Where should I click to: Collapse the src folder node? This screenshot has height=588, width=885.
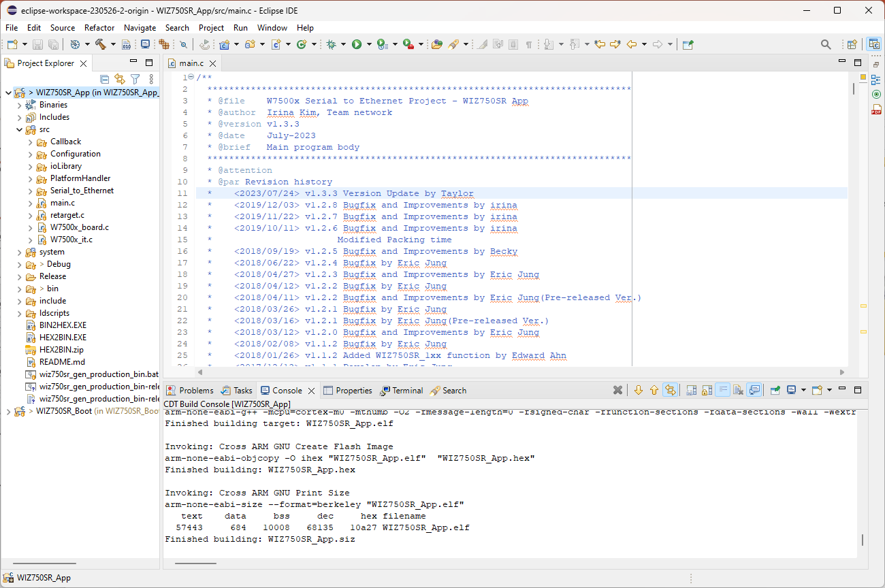(x=20, y=129)
